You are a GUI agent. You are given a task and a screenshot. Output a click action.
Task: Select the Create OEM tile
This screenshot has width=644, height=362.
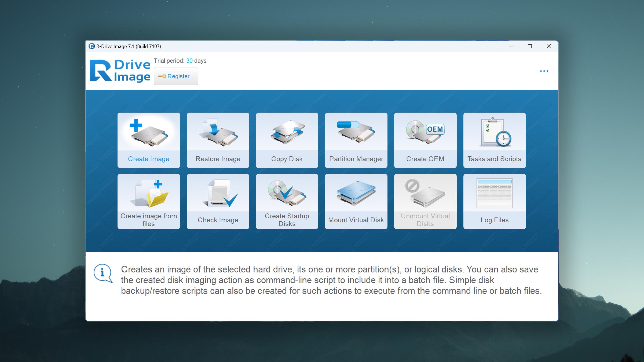pyautogui.click(x=425, y=140)
